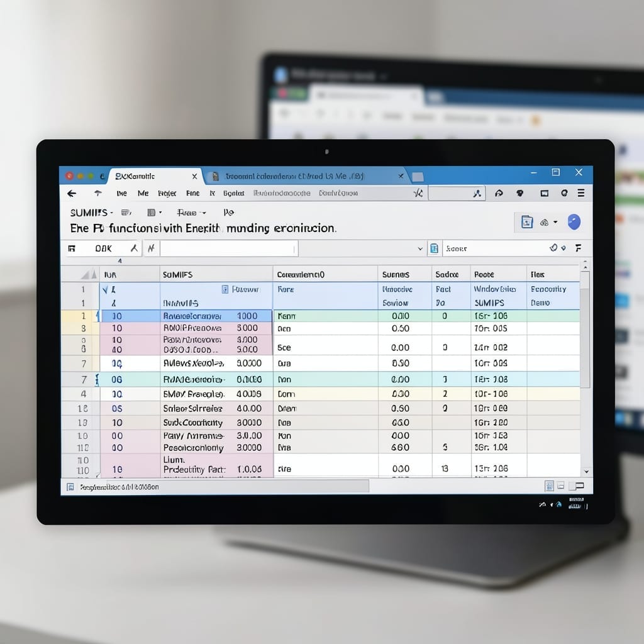Viewport: 644px width, 644px height.
Task: Click the up arrow navigation icon
Action: 97,193
